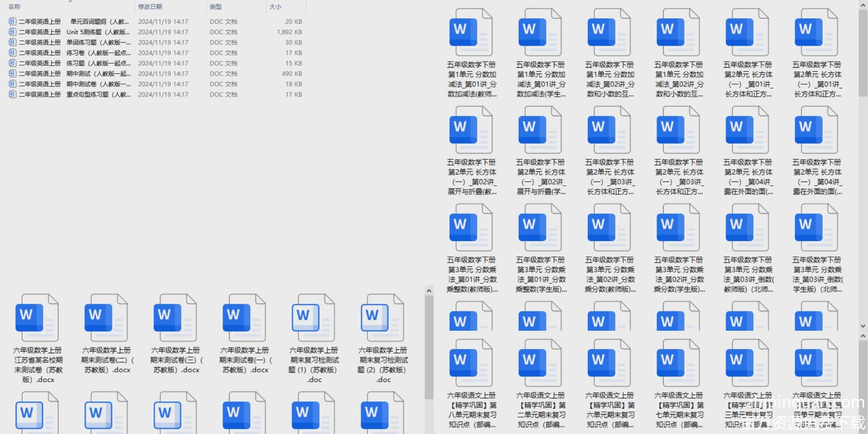Select Word icon of 六年级数学 期末测试卷(三)

coord(175,318)
